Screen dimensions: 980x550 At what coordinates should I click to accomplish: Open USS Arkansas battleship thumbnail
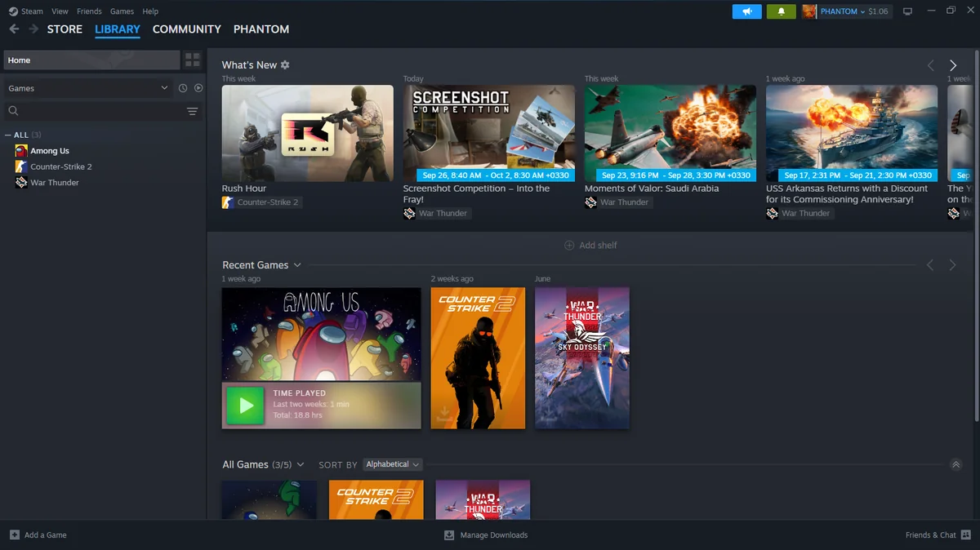click(x=851, y=133)
